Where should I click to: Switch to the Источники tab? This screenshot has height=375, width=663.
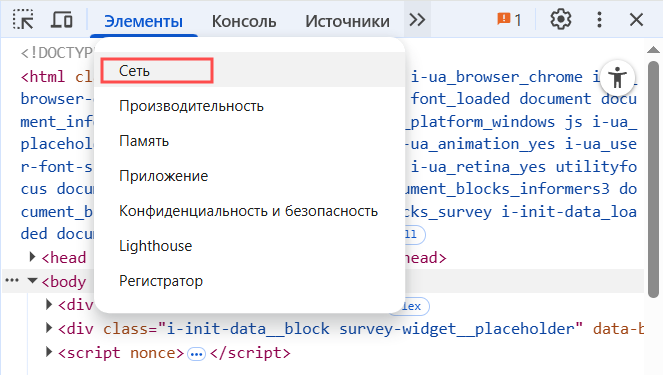(347, 21)
